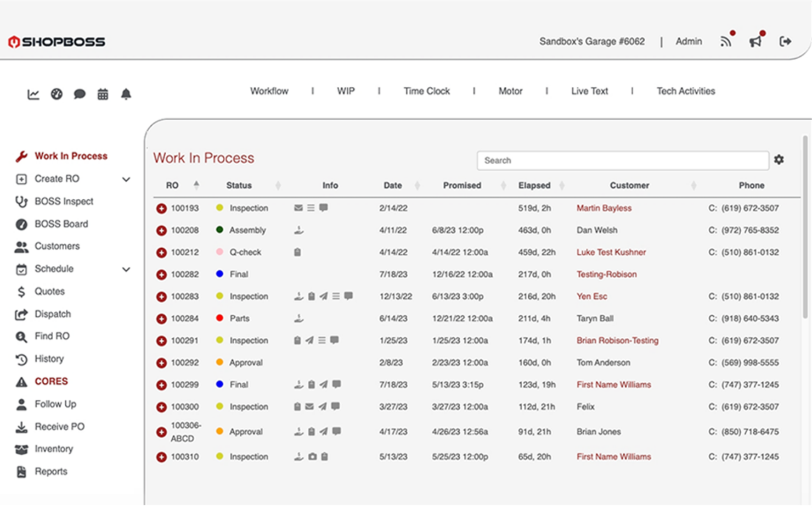Open customer Luke Test Kushner link
812x508 pixels.
click(611, 252)
